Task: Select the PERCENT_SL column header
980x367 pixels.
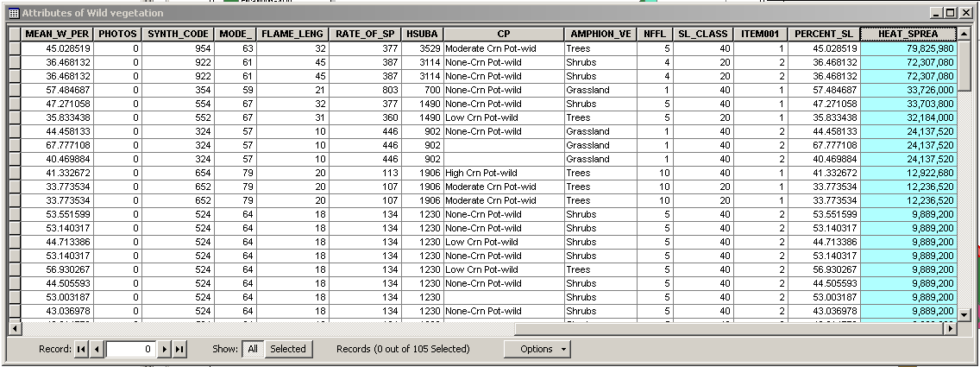Action: point(824,35)
